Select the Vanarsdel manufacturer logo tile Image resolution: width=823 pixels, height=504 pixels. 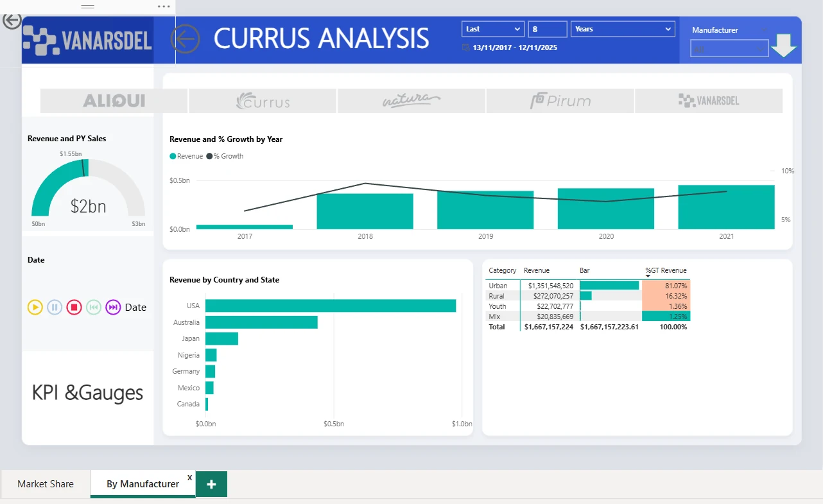point(709,101)
